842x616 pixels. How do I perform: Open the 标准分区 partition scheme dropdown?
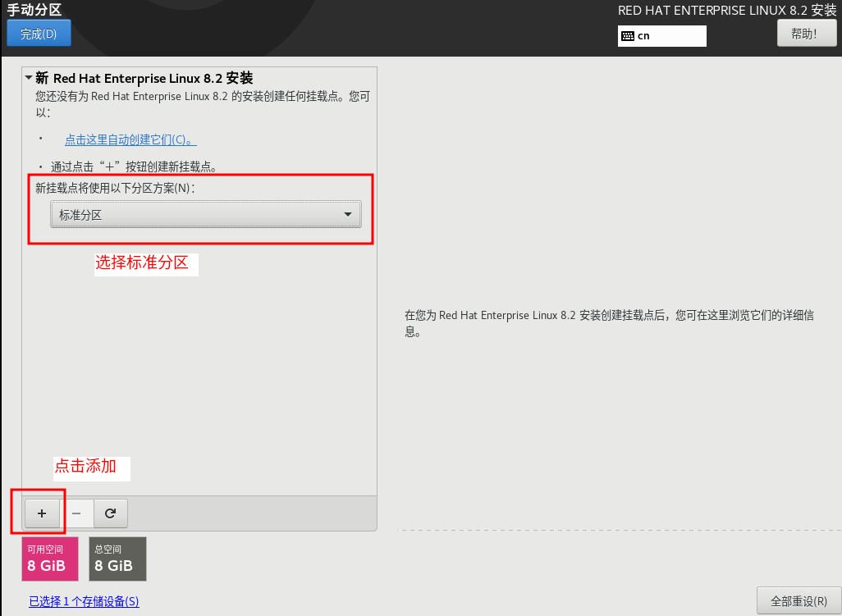(x=206, y=215)
